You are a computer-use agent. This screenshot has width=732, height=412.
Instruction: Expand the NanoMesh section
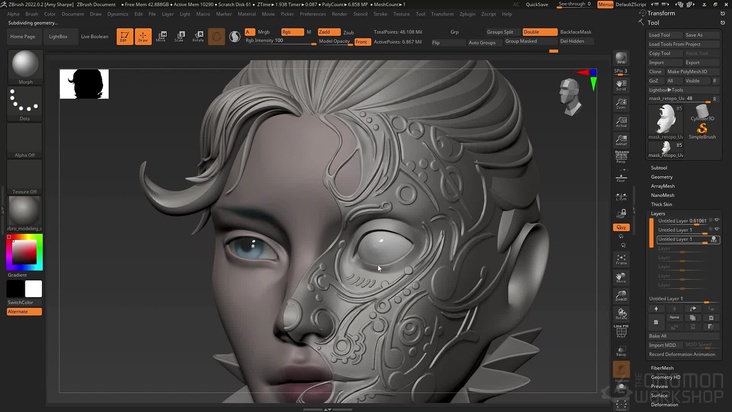[662, 195]
